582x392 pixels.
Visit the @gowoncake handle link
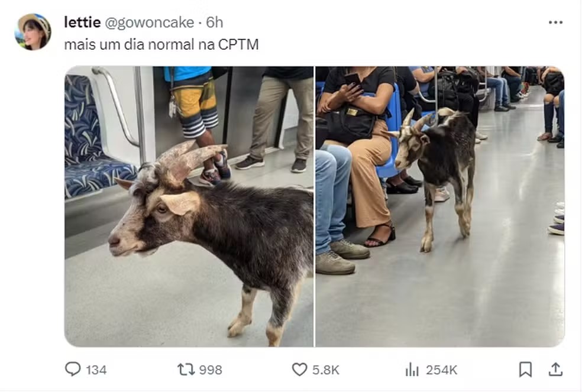tap(150, 22)
